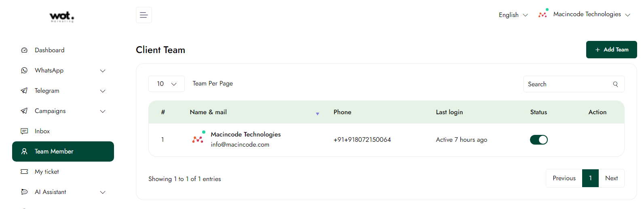Click the Add Team button

pos(611,50)
